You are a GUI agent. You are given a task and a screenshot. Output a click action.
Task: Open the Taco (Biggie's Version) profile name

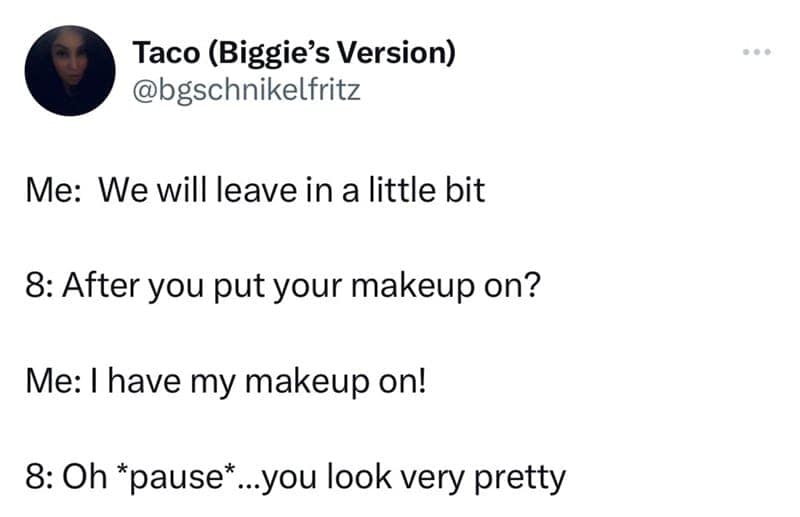[294, 53]
